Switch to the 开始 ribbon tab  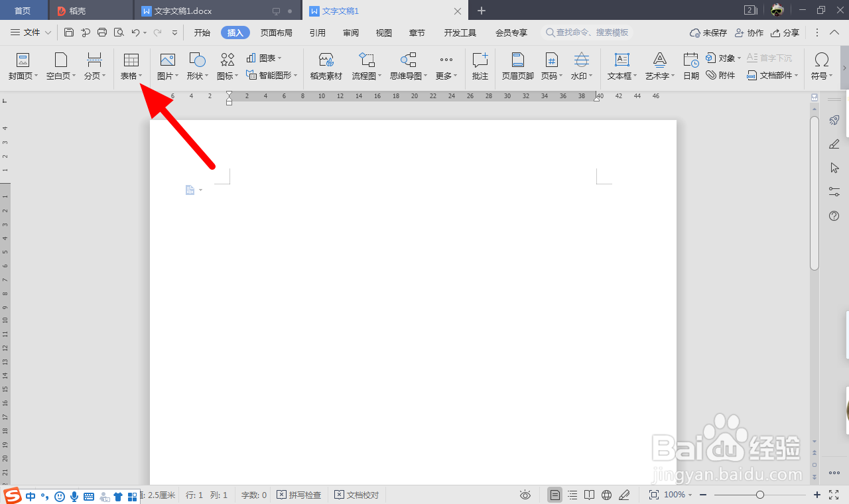202,32
